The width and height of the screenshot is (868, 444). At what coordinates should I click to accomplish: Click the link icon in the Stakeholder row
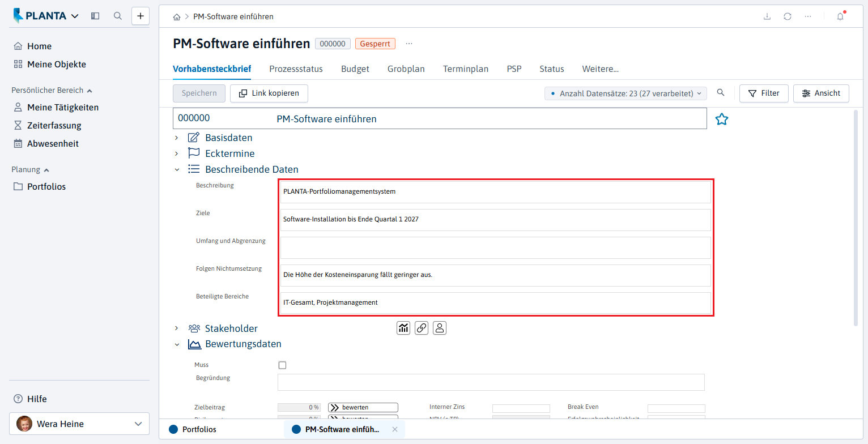click(422, 327)
